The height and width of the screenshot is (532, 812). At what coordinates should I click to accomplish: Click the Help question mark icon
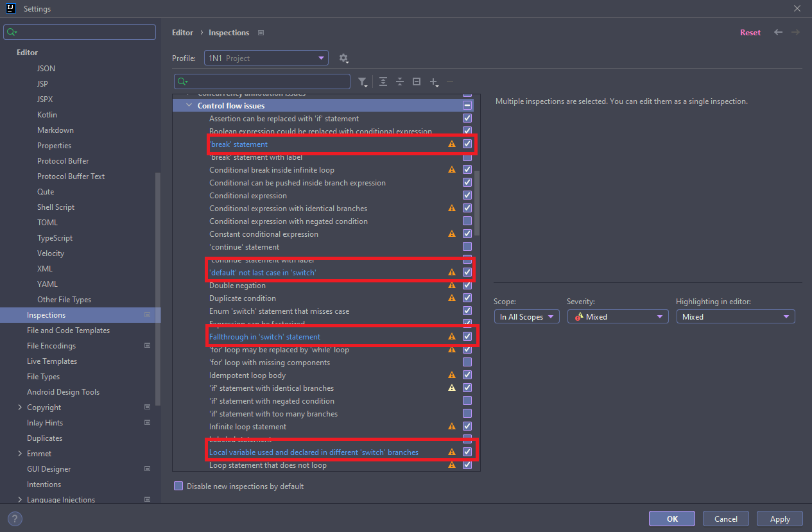coord(14,519)
